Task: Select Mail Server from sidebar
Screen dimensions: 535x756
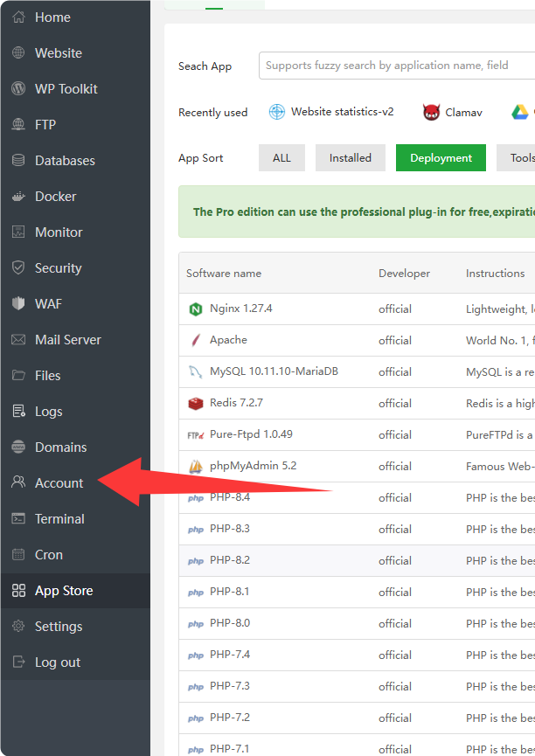Action: [x=75, y=339]
